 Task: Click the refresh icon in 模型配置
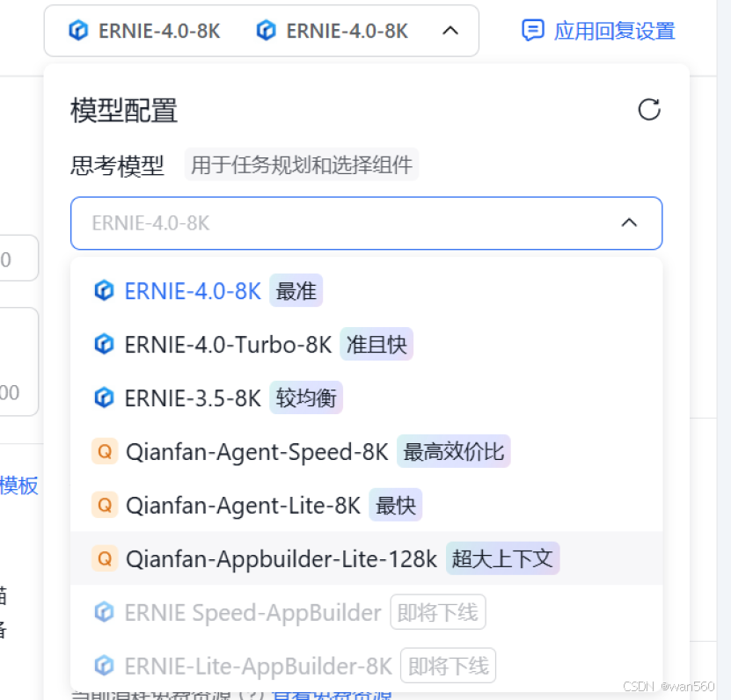(x=649, y=110)
